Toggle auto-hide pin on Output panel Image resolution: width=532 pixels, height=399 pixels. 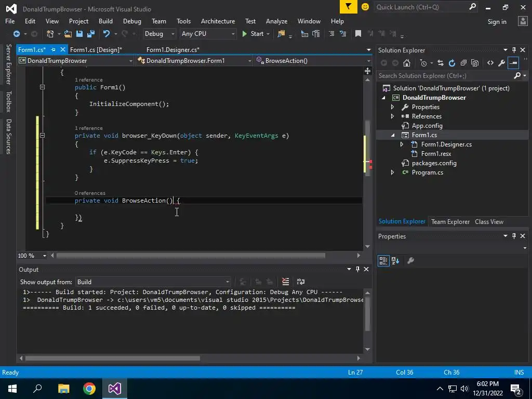[357, 269]
